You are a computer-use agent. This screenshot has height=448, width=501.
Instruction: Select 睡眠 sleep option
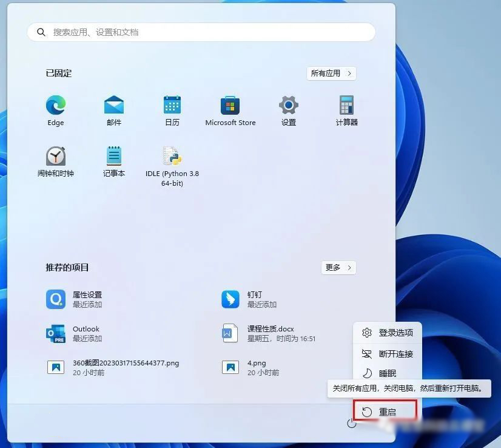click(388, 373)
